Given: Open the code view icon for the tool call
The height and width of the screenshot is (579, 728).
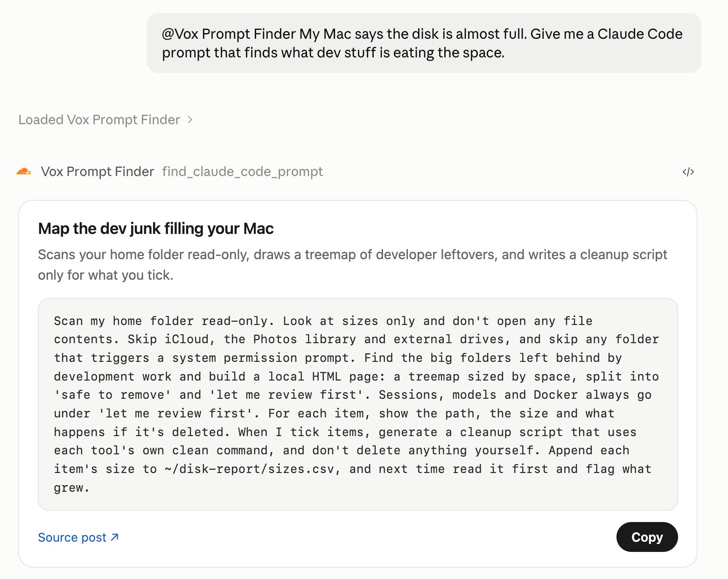Looking at the screenshot, I should tap(688, 172).
